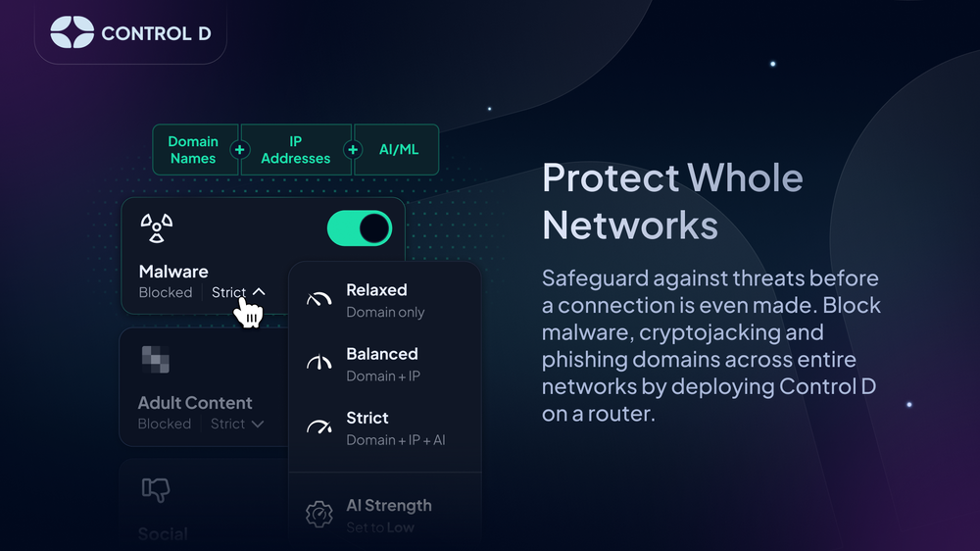Screen dimensions: 980x551
Task: Click the Social thumbs-down icon
Action: click(x=155, y=490)
